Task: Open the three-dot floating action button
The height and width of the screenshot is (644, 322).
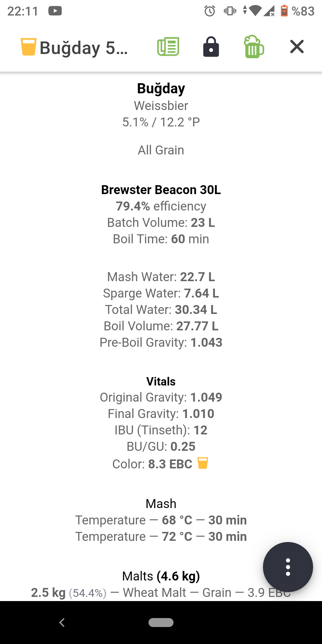Action: [288, 567]
